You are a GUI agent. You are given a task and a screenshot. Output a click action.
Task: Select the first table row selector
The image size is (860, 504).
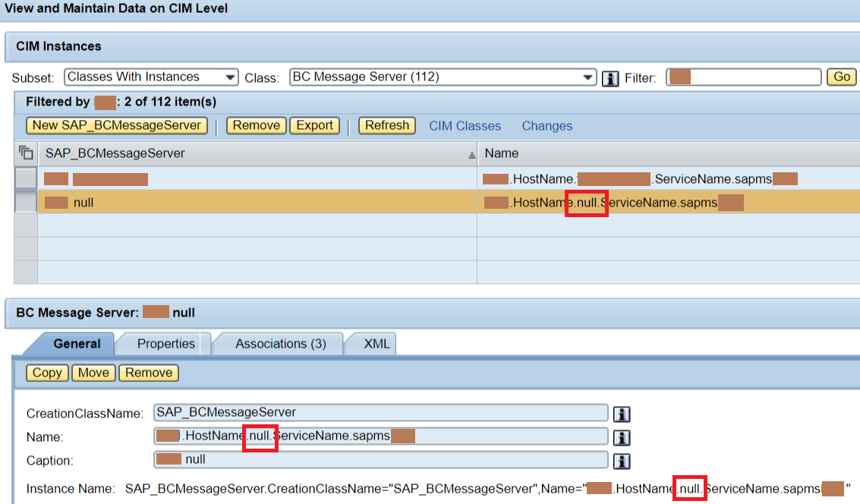[26, 179]
